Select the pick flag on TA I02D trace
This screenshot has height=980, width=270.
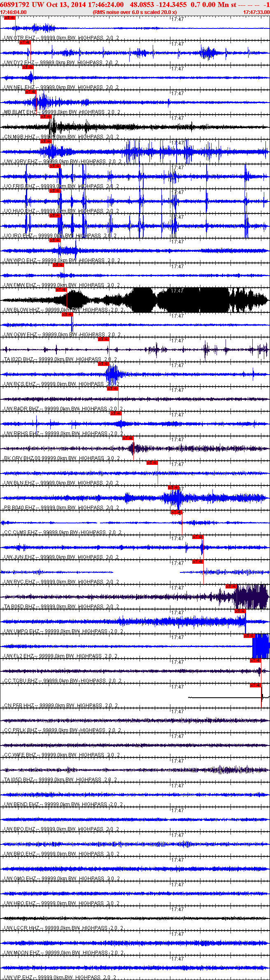point(103,339)
